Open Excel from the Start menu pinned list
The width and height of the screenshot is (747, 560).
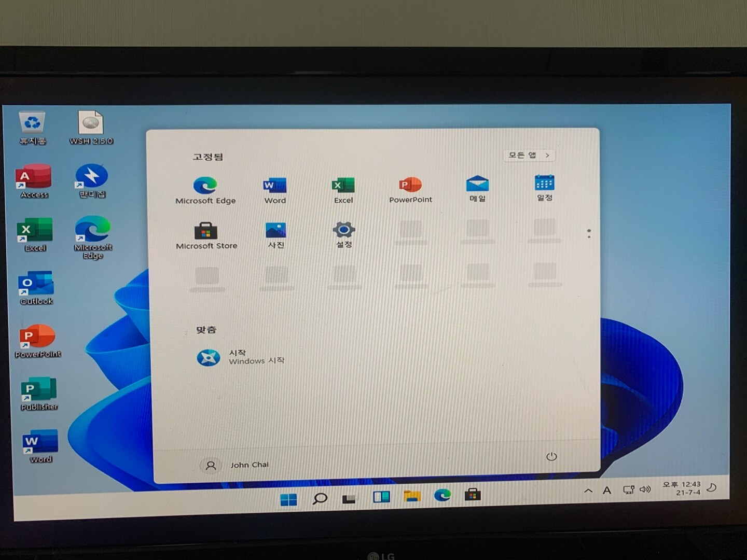[x=343, y=190]
